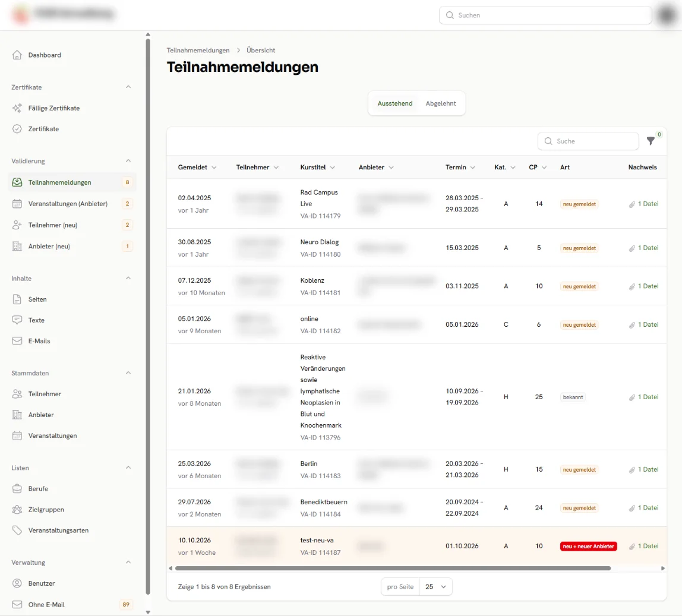The height and width of the screenshot is (616, 682).
Task: Click the sidebar vertical scrollbar
Action: (x=148, y=317)
